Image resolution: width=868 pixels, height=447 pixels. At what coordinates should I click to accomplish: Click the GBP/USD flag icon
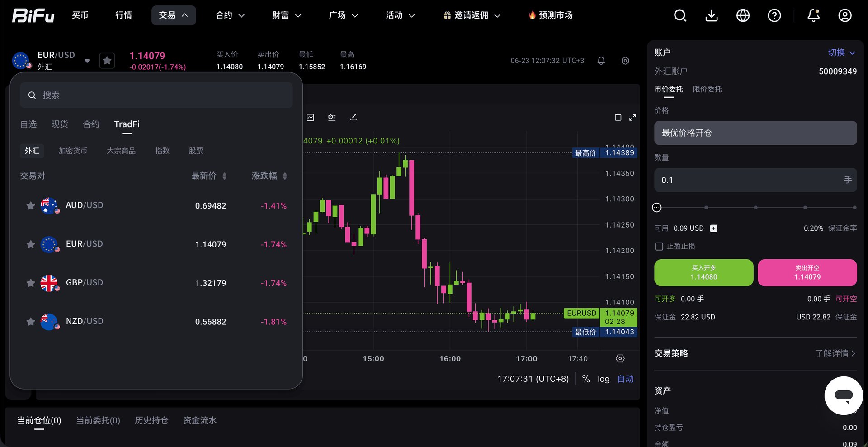pos(49,283)
